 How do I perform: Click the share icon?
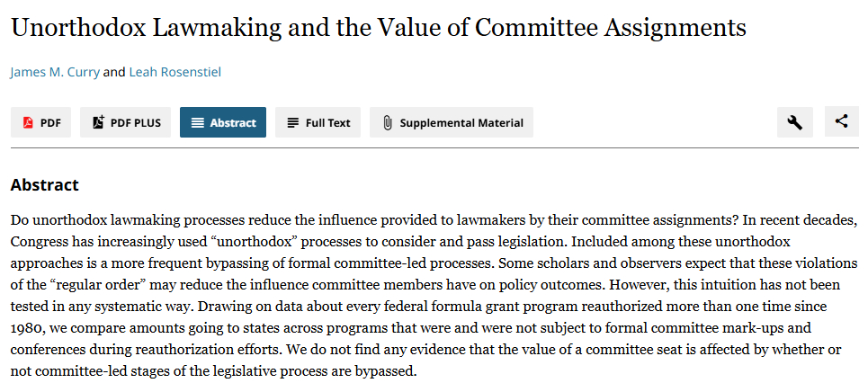tap(841, 122)
